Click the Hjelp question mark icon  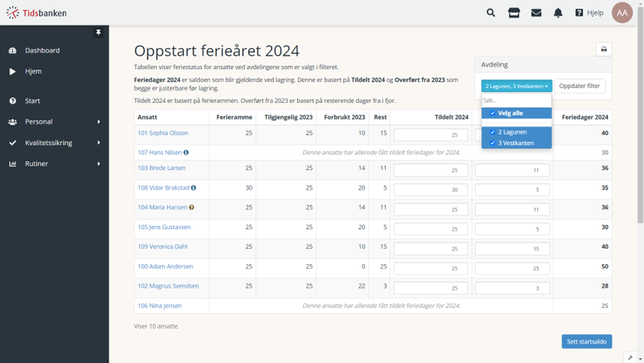pos(579,13)
